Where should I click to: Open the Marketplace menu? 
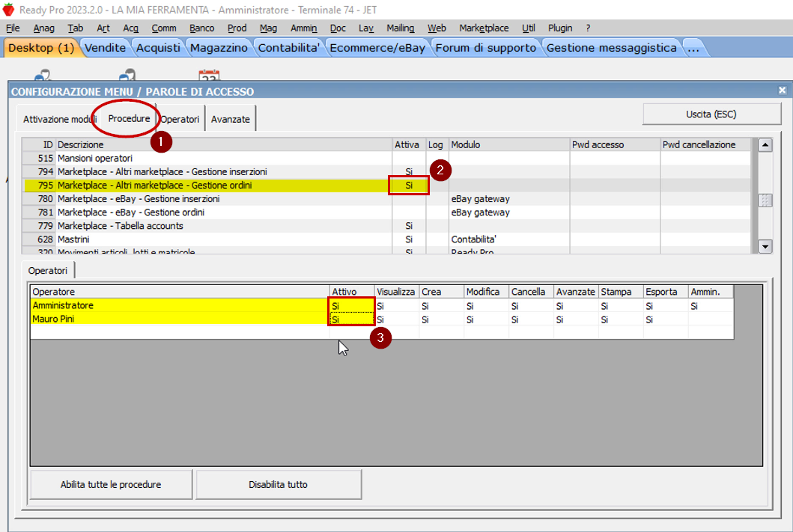(x=484, y=28)
